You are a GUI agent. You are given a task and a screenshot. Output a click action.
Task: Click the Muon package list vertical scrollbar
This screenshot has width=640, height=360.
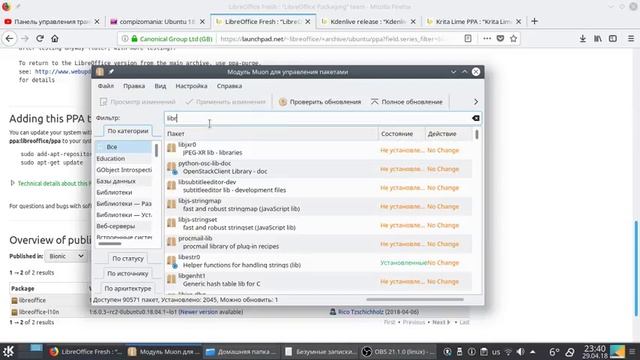point(476,134)
